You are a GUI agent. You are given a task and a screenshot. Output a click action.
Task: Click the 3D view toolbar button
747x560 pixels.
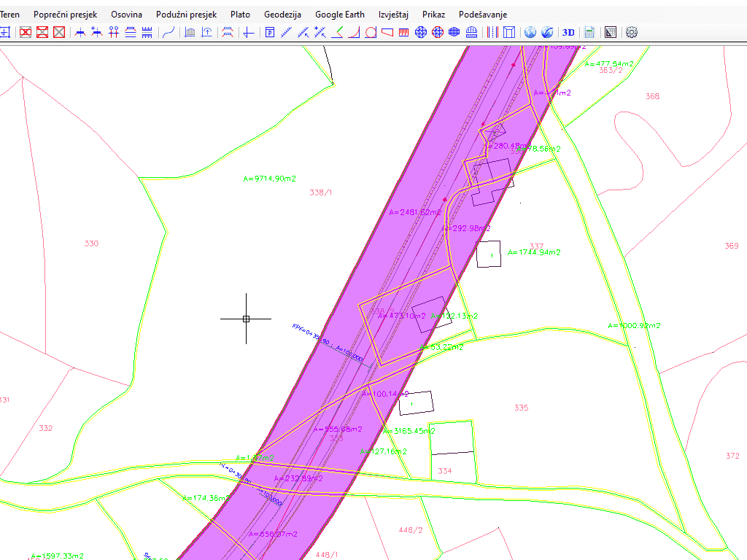pos(568,32)
